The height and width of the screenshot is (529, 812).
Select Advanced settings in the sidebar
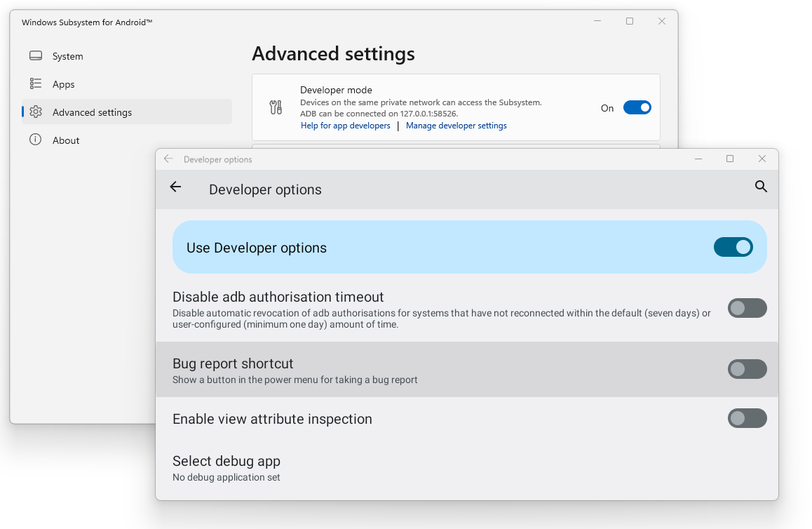[126, 112]
